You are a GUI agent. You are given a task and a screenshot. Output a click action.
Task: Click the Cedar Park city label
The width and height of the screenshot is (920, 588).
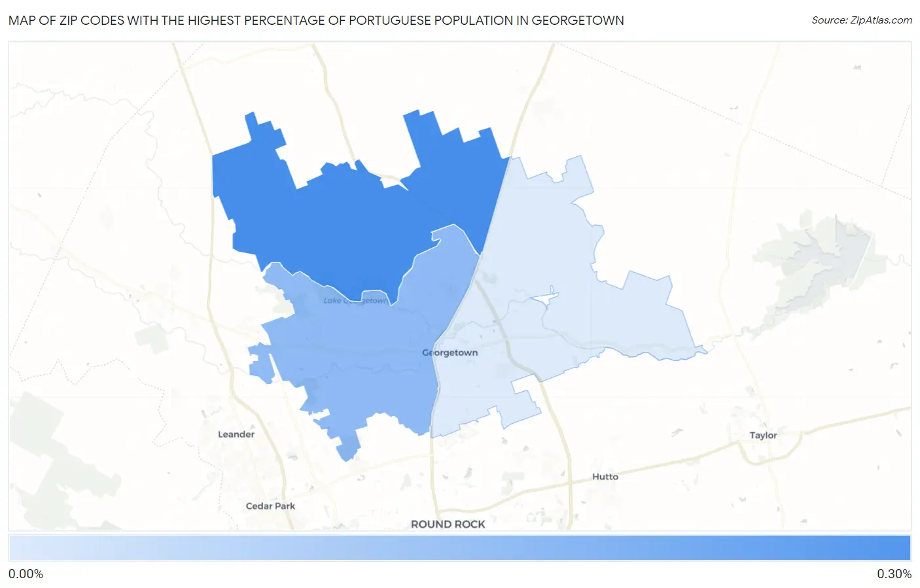click(270, 506)
